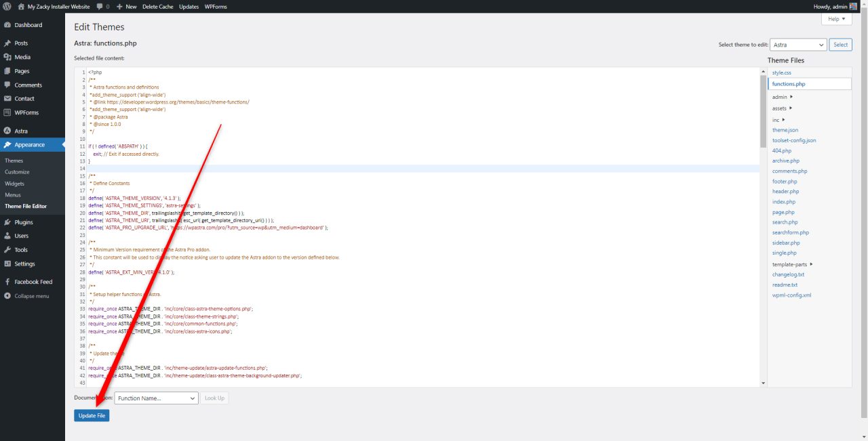868x441 pixels.
Task: Collapse the admin menu
Action: point(27,295)
